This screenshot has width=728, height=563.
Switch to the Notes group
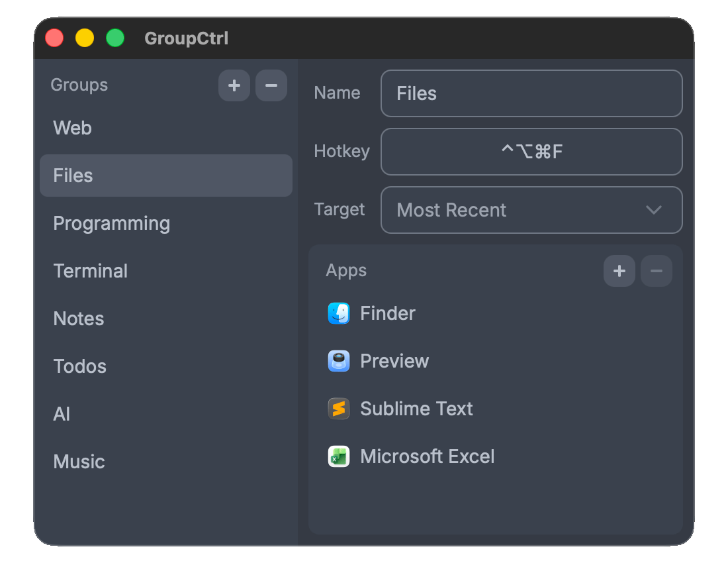pos(79,319)
